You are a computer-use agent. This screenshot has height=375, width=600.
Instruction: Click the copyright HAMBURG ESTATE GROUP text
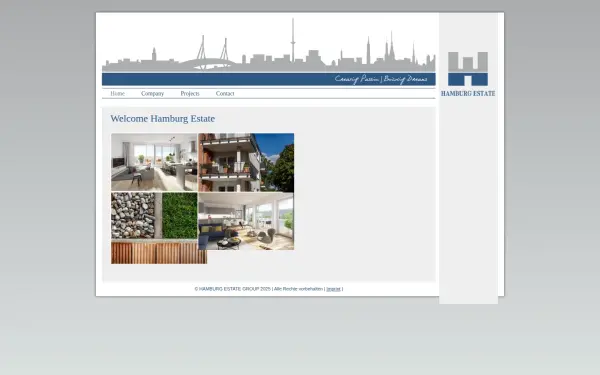pyautogui.click(x=232, y=289)
